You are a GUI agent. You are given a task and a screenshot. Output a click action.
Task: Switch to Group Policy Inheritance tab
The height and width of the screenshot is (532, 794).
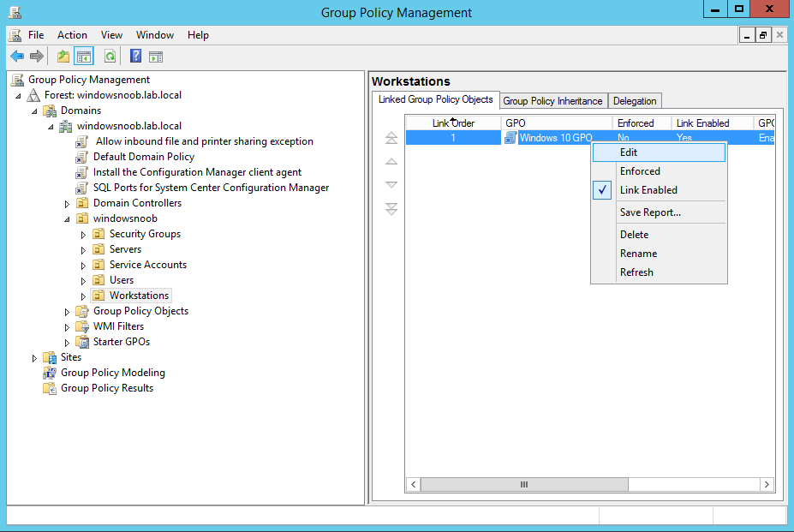552,101
